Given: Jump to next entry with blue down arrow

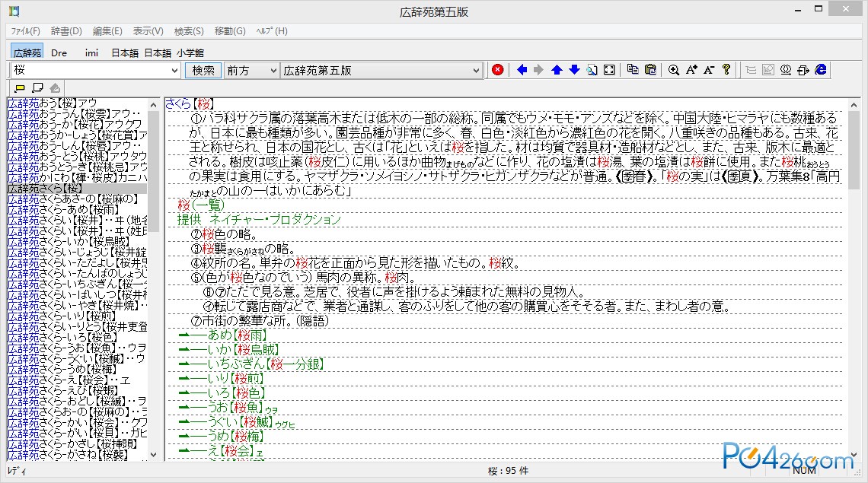Looking at the screenshot, I should pyautogui.click(x=574, y=70).
